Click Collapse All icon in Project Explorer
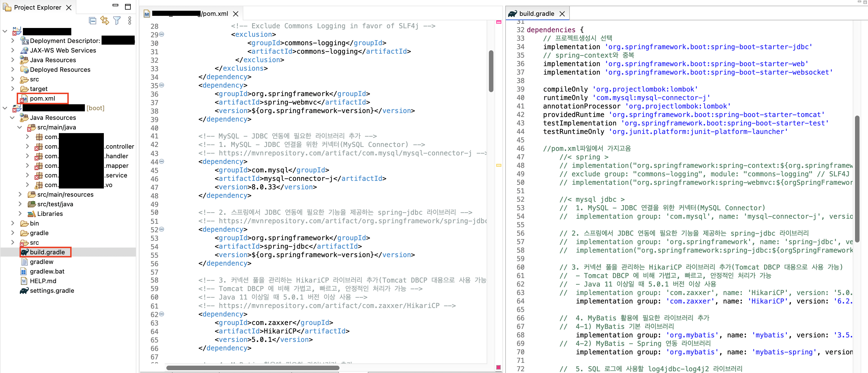This screenshot has height=373, width=868. point(93,21)
